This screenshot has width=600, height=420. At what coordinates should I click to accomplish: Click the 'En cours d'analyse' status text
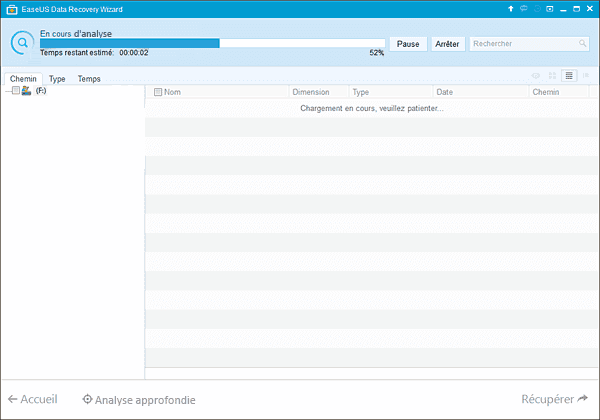coord(76,34)
